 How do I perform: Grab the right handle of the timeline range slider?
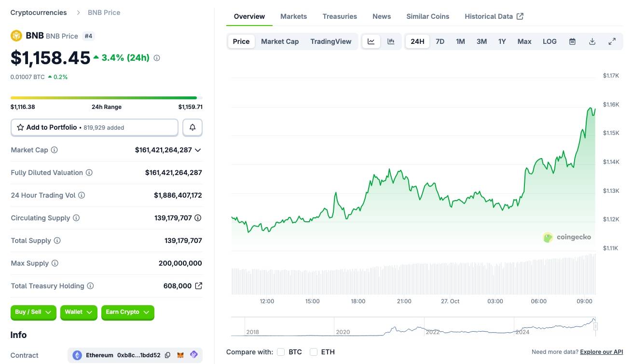(x=595, y=326)
